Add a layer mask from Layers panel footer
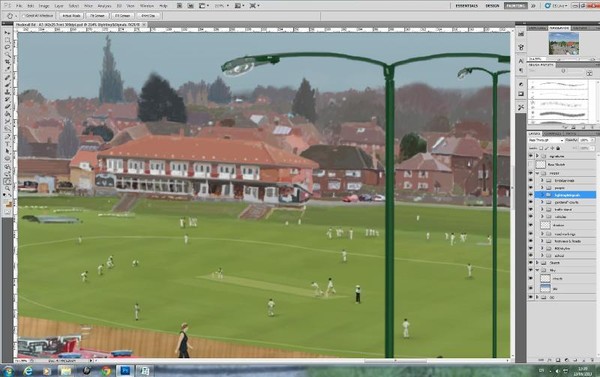 [x=558, y=360]
